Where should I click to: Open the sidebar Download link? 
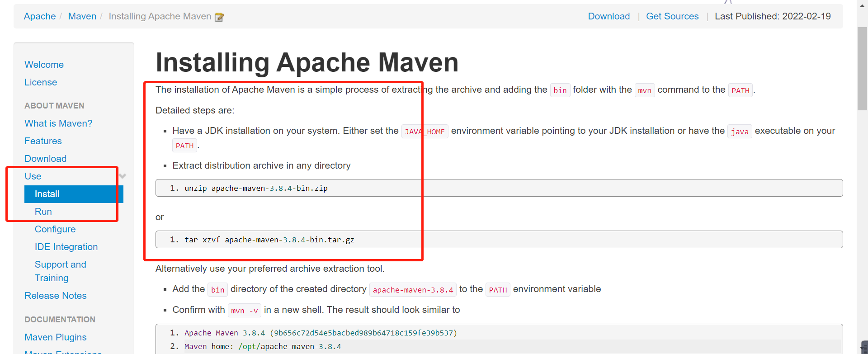(45, 159)
